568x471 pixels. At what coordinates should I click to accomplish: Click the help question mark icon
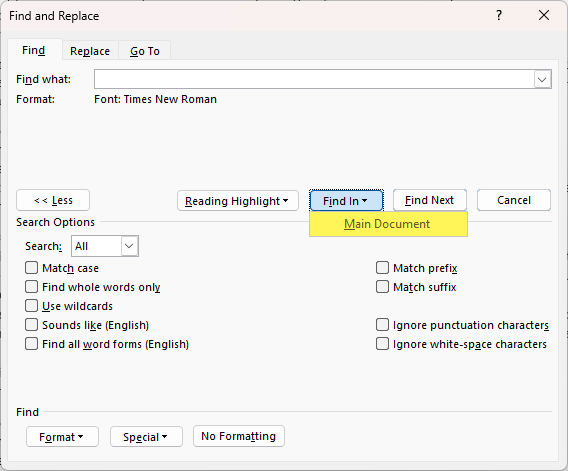coord(499,15)
